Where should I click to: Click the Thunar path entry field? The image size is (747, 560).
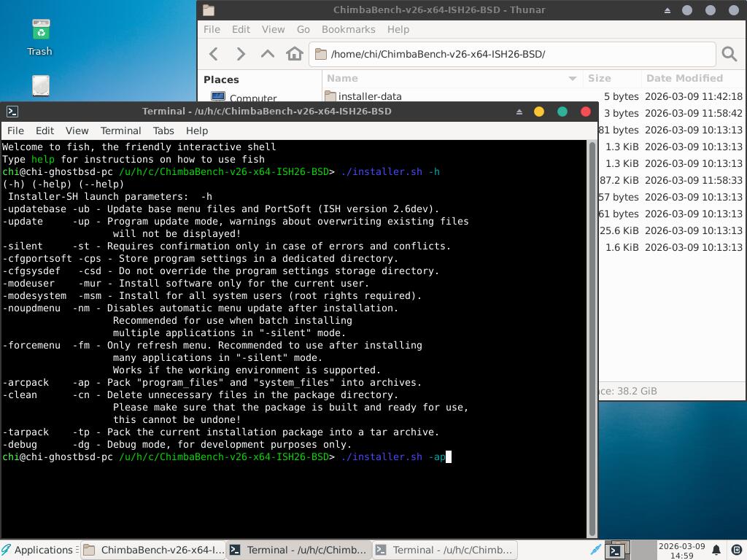512,54
